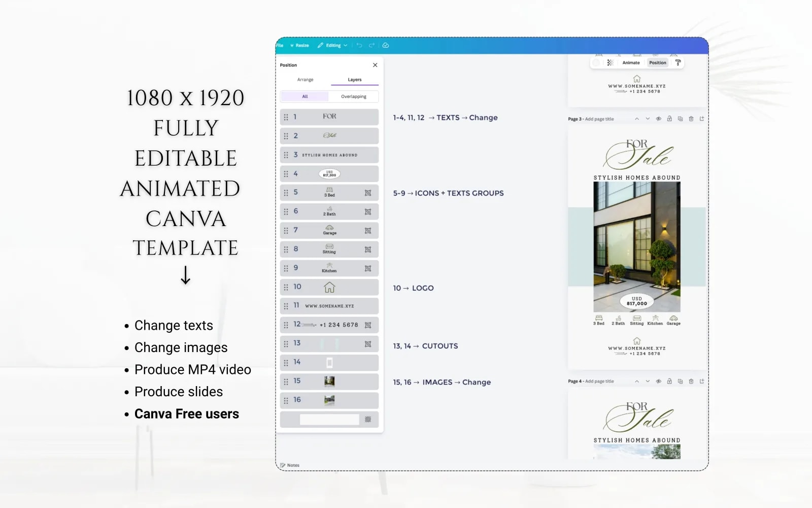Add a page title for Page 3
This screenshot has height=508, width=812.
(599, 119)
